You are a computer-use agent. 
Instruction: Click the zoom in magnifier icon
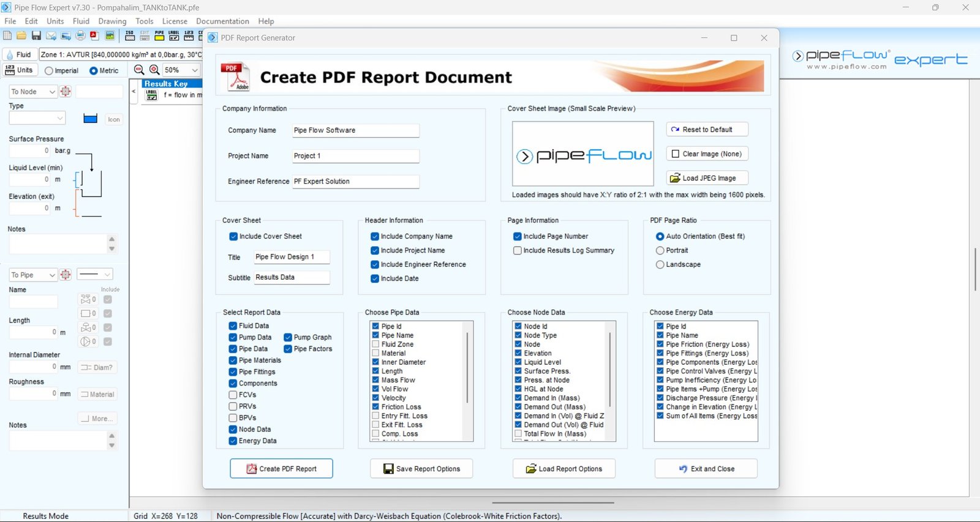(154, 70)
